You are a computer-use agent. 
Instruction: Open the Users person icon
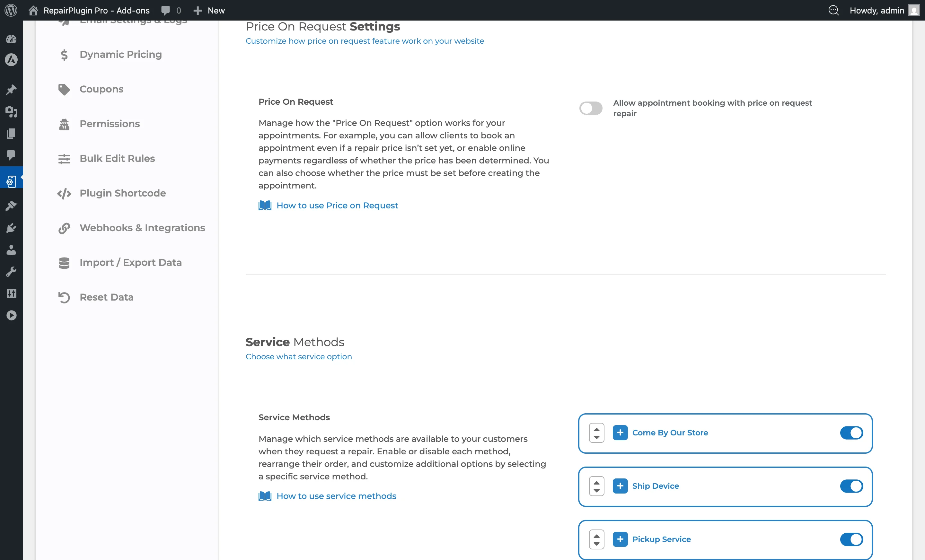coord(11,250)
